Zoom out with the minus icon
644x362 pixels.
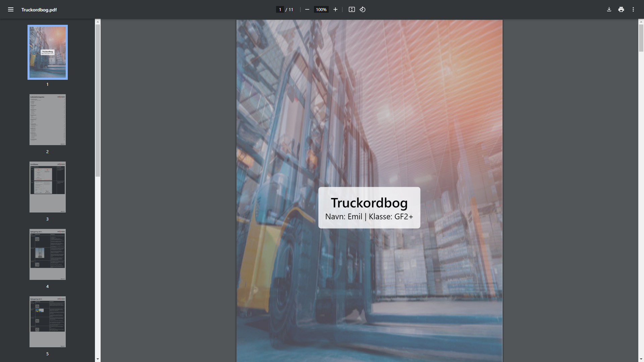pos(307,9)
